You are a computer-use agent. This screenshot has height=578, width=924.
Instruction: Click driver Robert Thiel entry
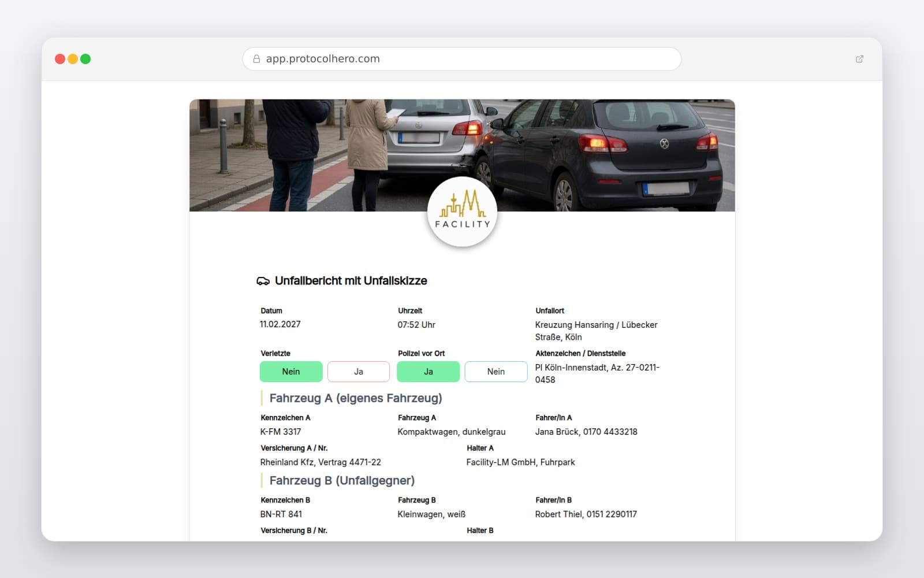tap(586, 514)
